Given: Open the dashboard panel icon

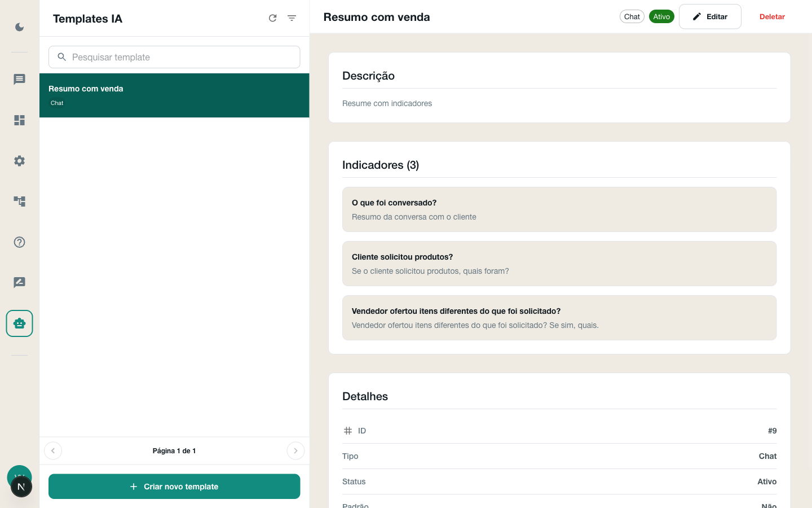Looking at the screenshot, I should (19, 120).
